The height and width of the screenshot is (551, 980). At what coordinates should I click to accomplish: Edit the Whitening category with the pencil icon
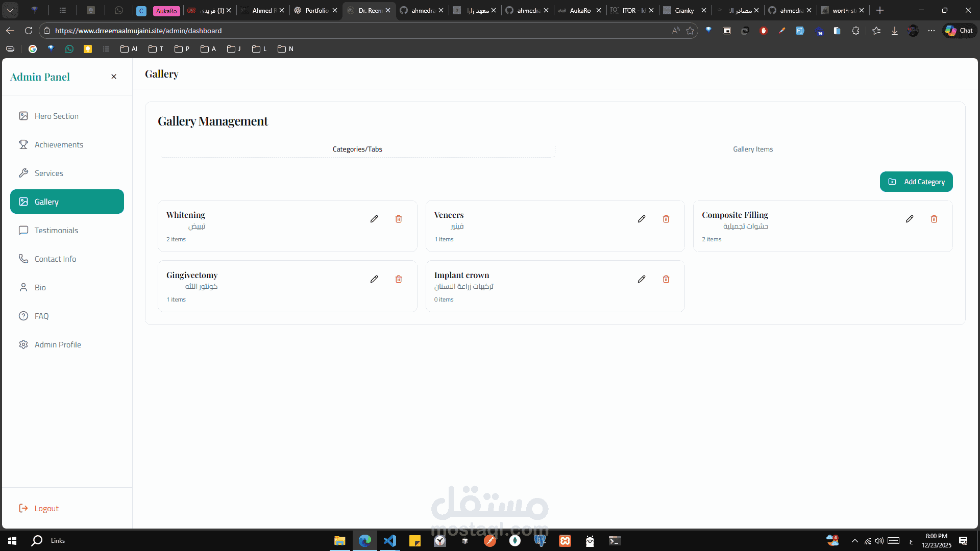point(374,219)
